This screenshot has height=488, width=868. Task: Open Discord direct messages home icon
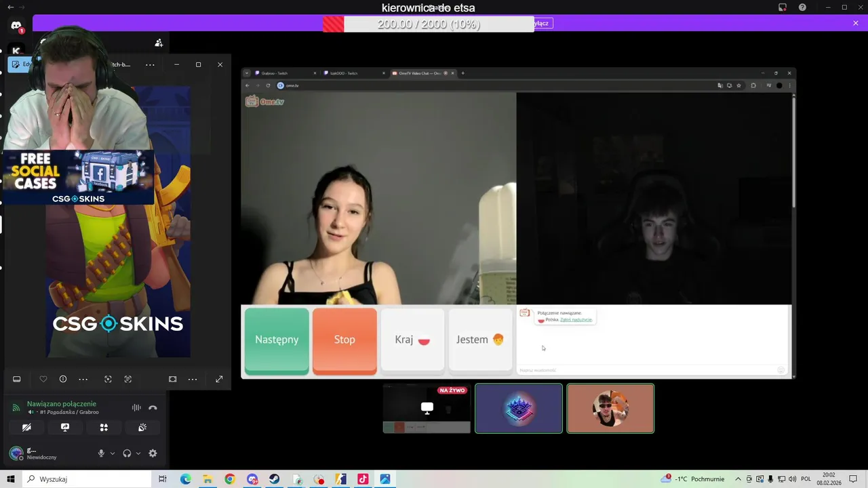pyautogui.click(x=16, y=26)
